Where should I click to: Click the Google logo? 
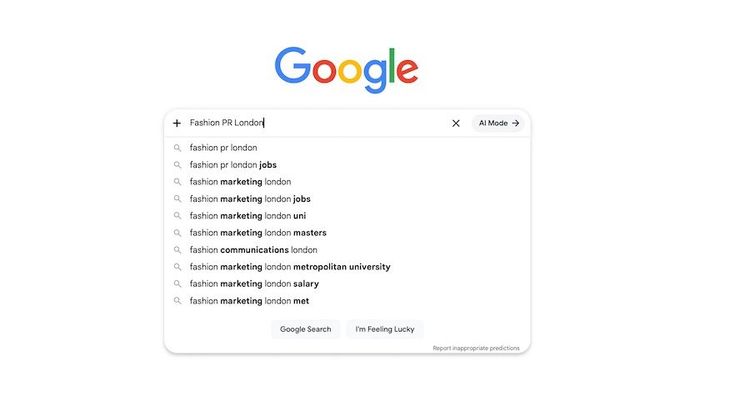tap(346, 69)
